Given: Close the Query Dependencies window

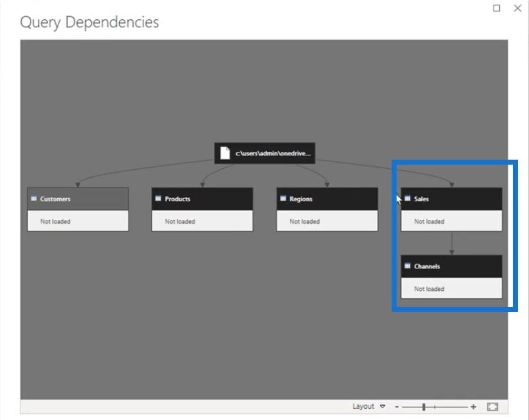Looking at the screenshot, I should pos(518,8).
